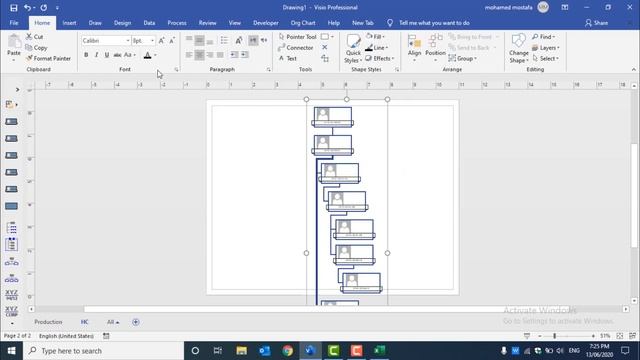
Task: Switch to the Design tab
Action: click(x=122, y=23)
